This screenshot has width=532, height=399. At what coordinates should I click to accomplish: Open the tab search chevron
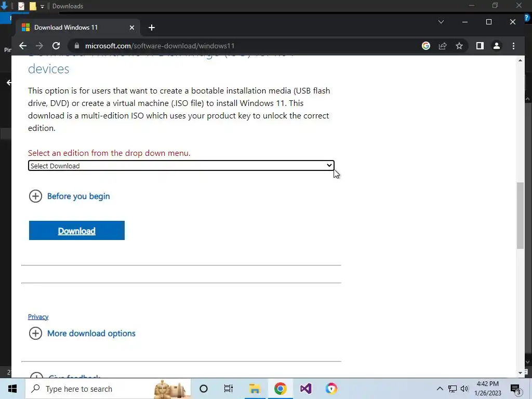point(441,22)
